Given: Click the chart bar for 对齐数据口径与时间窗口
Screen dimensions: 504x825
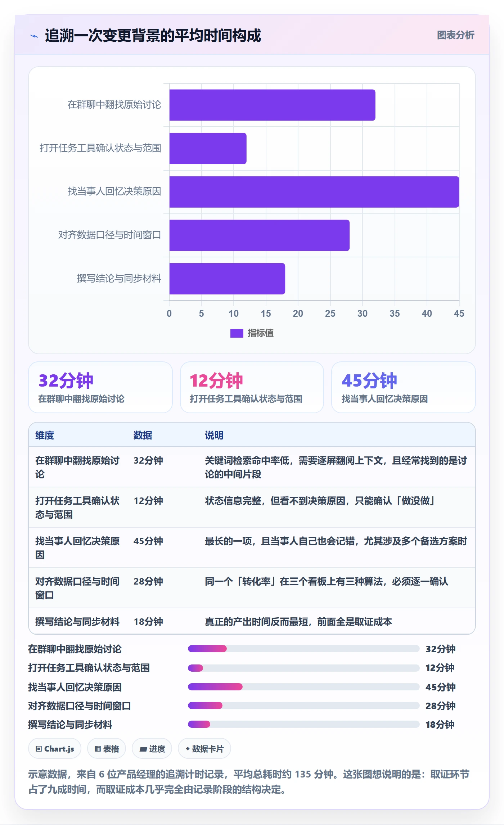Looking at the screenshot, I should (259, 235).
